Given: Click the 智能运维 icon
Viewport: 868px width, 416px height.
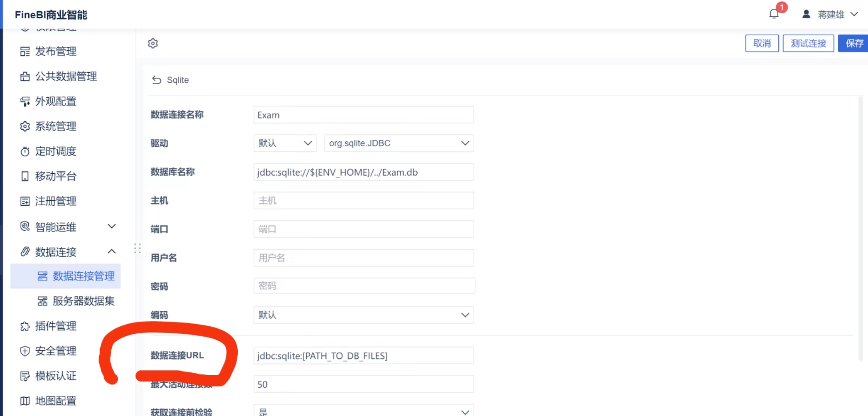Looking at the screenshot, I should click(25, 227).
